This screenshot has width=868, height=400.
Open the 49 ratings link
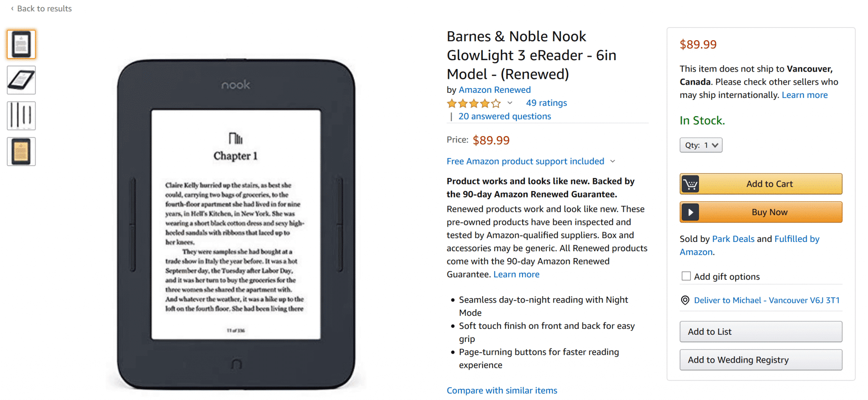[x=546, y=103]
